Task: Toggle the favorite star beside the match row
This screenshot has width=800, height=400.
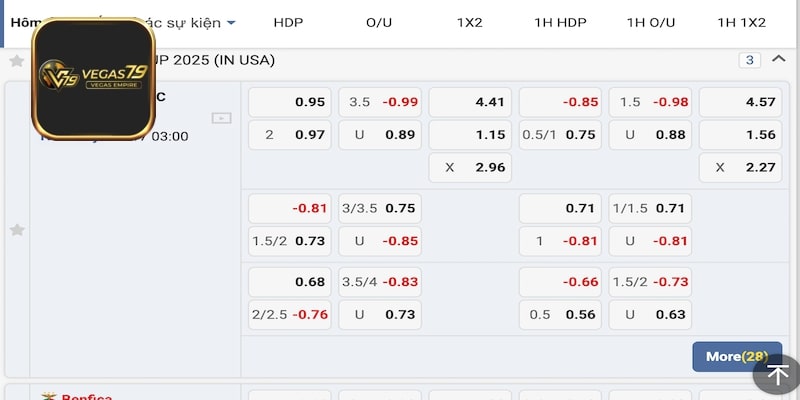Action: (x=16, y=230)
